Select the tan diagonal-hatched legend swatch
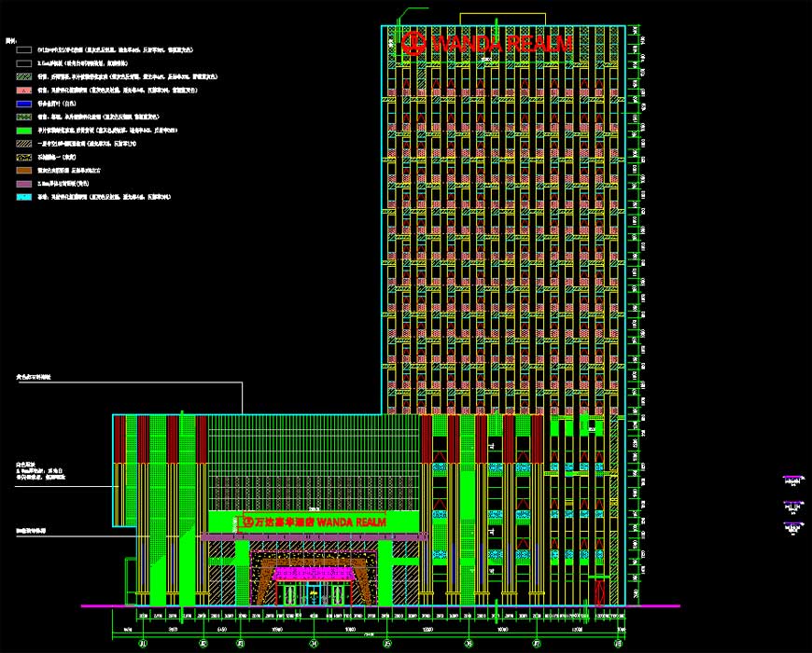 24,144
